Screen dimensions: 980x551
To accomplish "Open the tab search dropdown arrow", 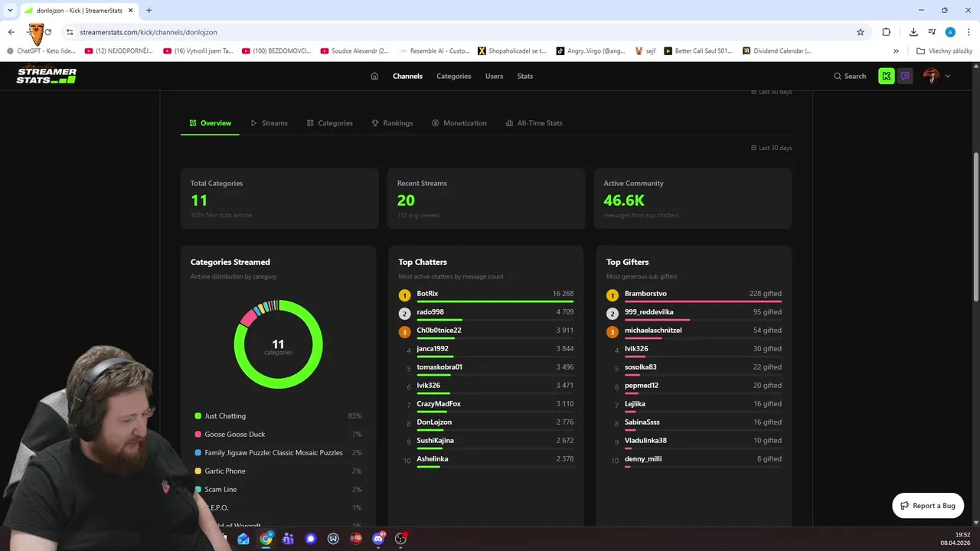I will 10,10.
